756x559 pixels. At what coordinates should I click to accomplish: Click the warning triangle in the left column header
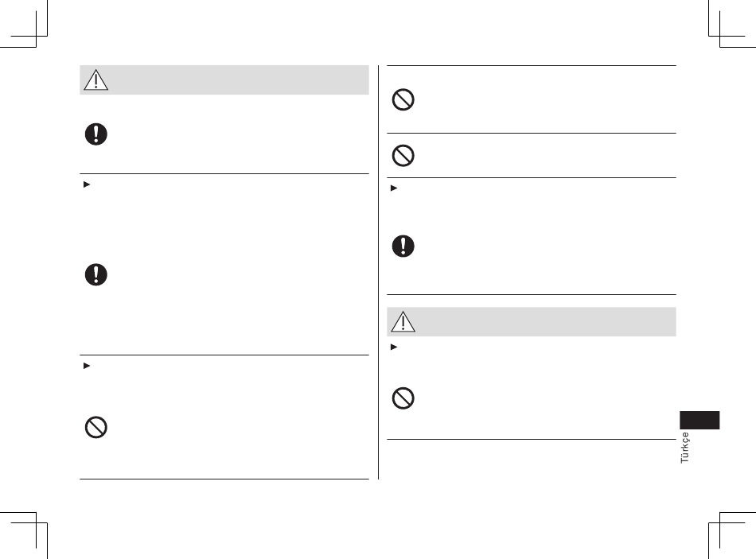point(95,80)
